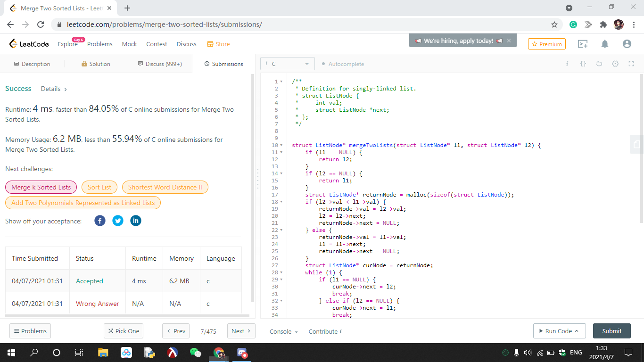The image size is (644, 362).
Task: Expand the Console panel
Action: (284, 331)
